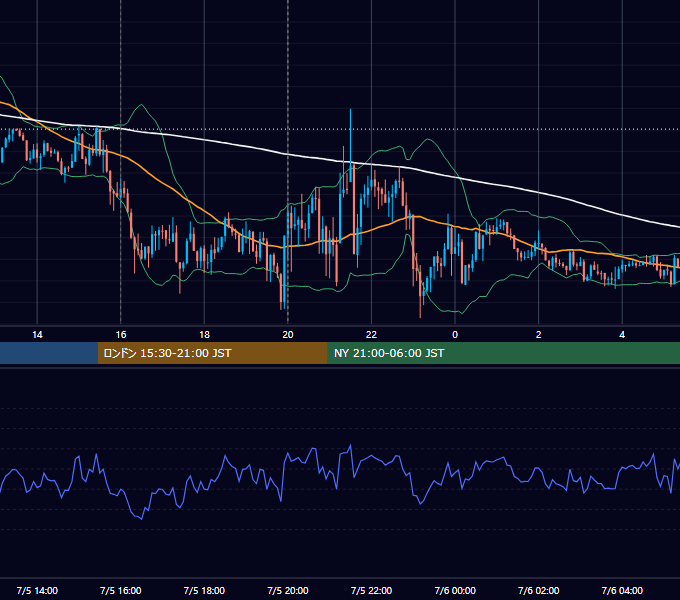Viewport: 680px width, 600px height.
Task: Click the 7/5 14:00 time label
Action: point(37,590)
